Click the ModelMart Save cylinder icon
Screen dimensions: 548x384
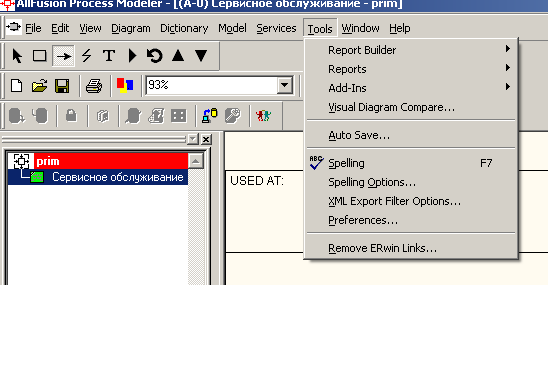[40, 116]
